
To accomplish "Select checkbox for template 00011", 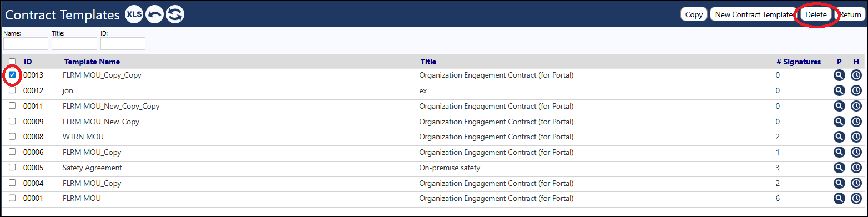I will (12, 105).
